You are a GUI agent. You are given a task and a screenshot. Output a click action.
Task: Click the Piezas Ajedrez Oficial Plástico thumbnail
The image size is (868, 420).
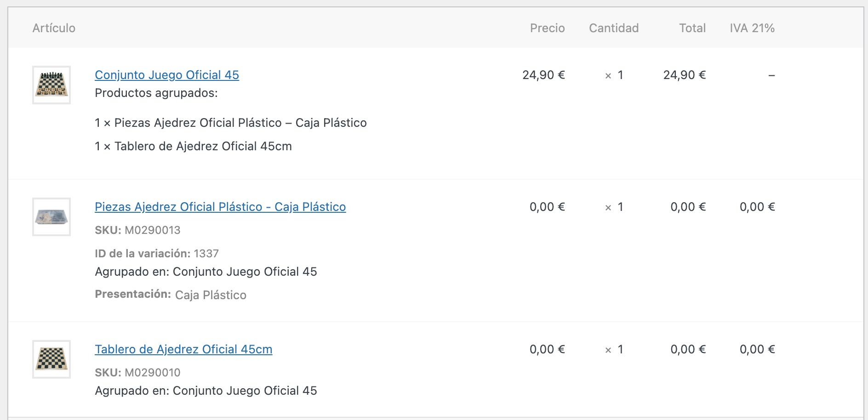click(x=51, y=217)
